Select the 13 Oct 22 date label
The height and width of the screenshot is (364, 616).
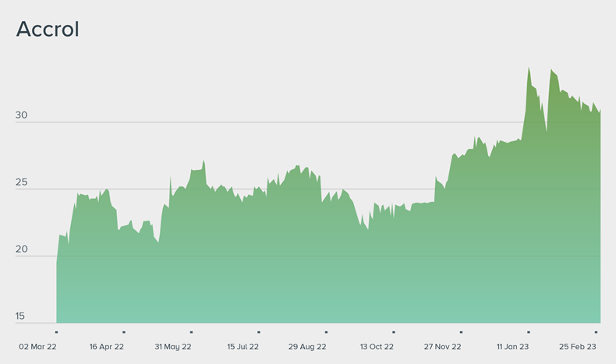click(377, 346)
